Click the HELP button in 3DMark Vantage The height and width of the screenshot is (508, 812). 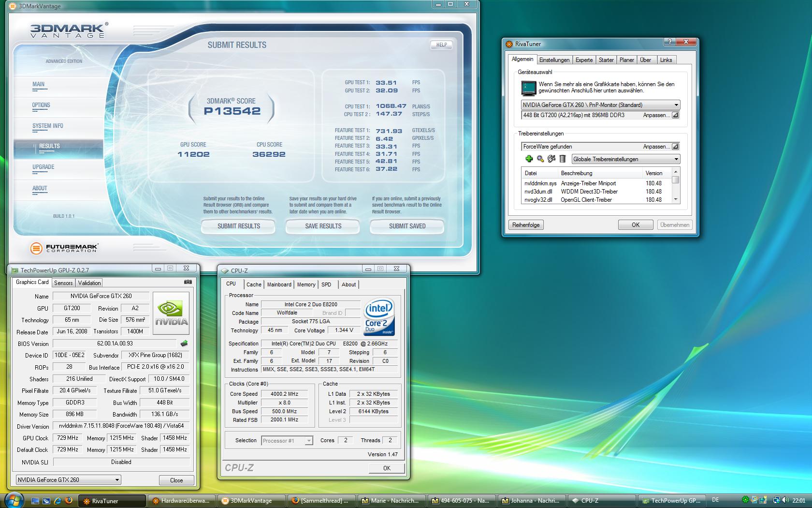441,45
